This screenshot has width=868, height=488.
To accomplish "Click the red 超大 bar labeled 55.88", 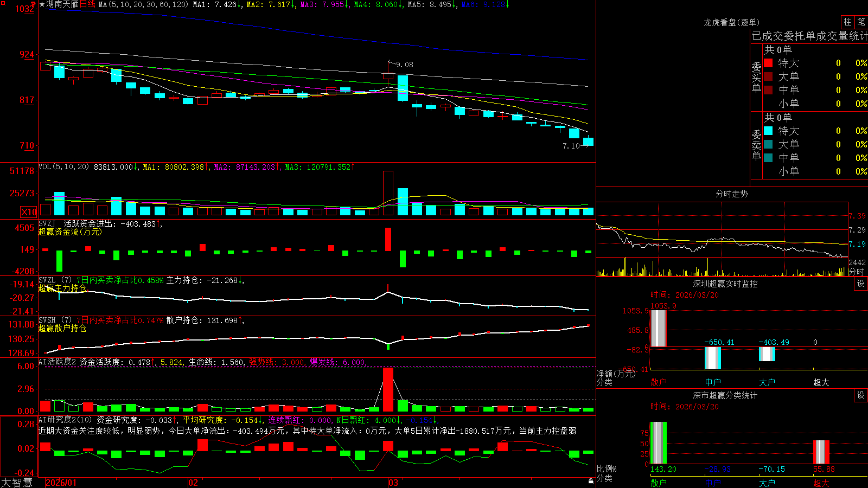I will [x=821, y=452].
